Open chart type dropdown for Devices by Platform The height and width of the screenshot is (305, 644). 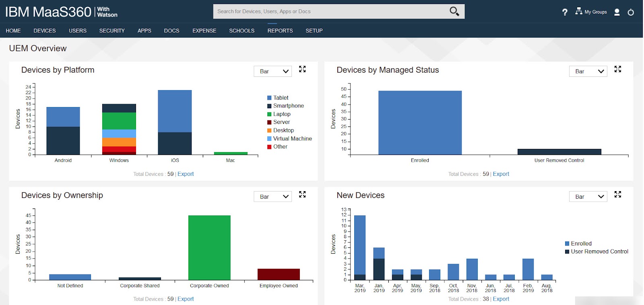click(273, 71)
